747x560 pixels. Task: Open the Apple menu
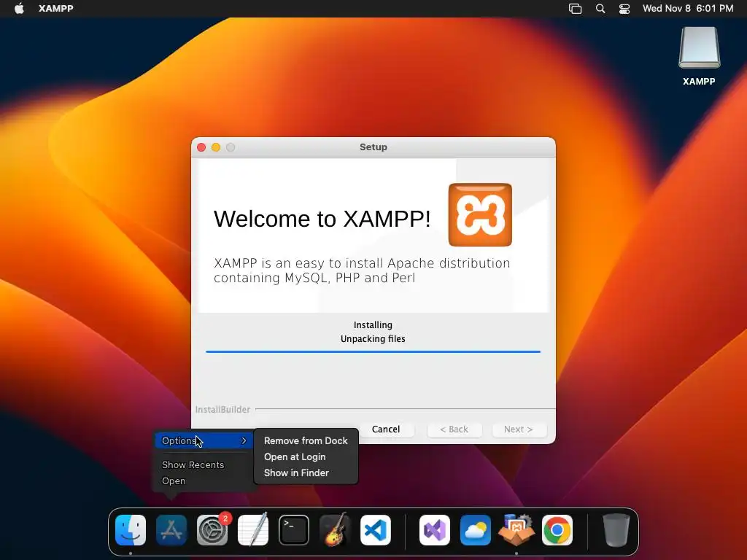click(19, 9)
